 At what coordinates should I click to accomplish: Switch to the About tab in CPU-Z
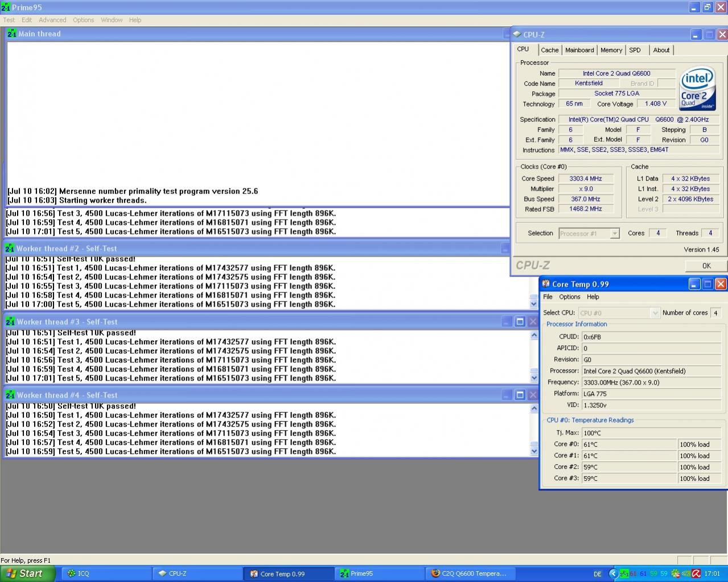point(661,50)
